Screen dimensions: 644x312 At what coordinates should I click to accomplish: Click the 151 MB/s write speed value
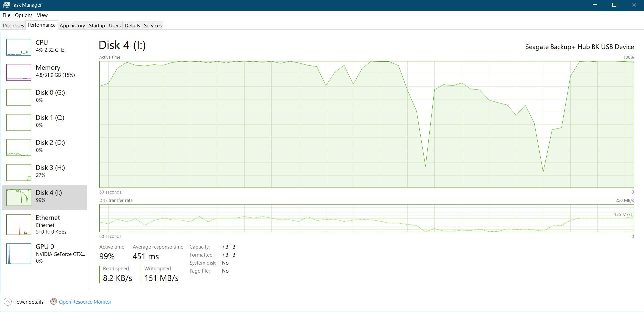click(161, 278)
